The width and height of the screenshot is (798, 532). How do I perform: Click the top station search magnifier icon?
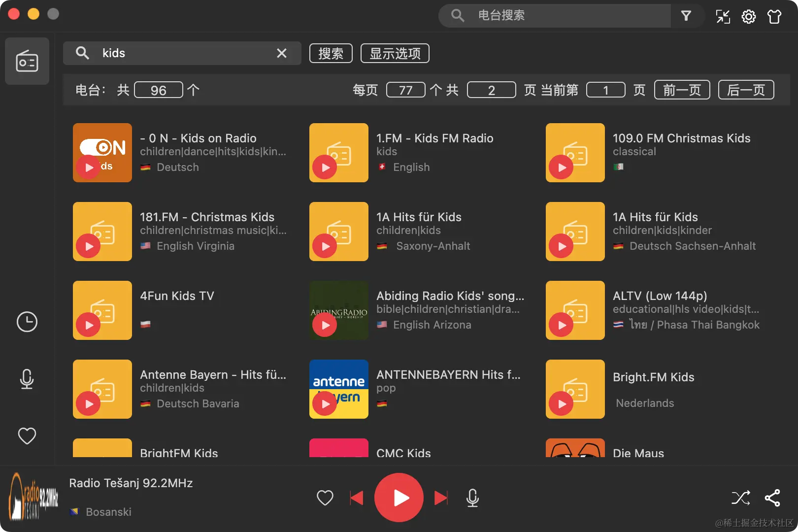coord(458,16)
